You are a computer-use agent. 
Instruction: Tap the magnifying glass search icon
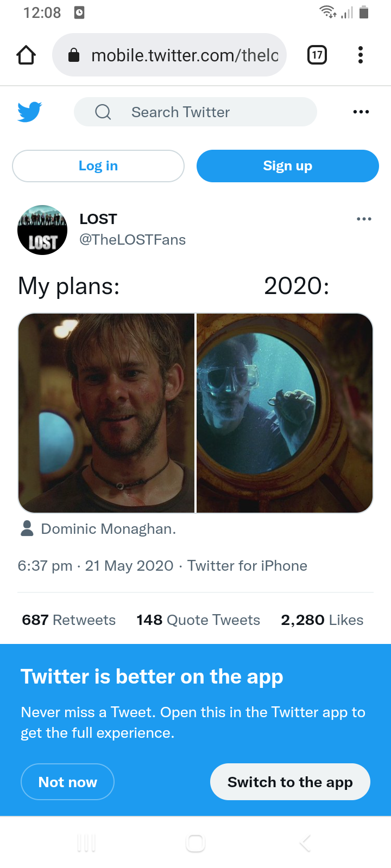[103, 112]
